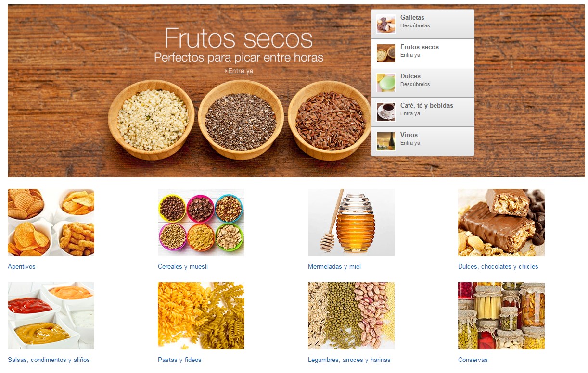This screenshot has width=588, height=373.
Task: Click the preserved jars Conservas thumbnail
Action: (x=501, y=316)
